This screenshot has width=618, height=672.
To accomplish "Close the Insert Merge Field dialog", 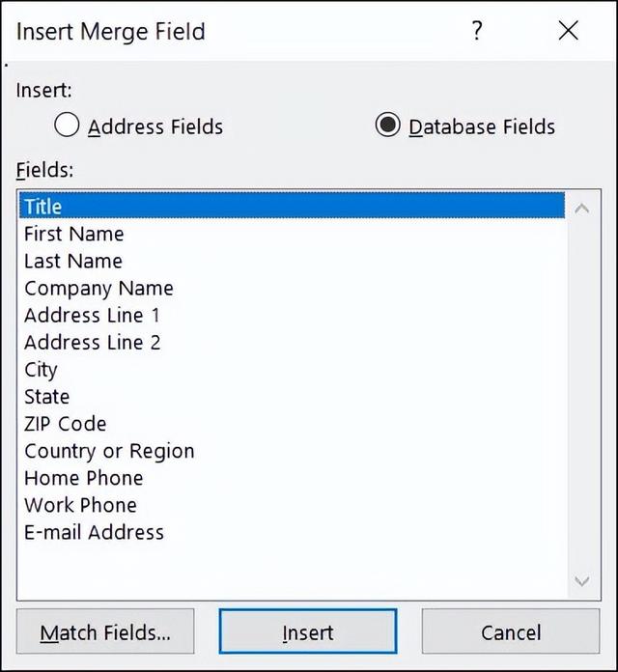I will [569, 31].
